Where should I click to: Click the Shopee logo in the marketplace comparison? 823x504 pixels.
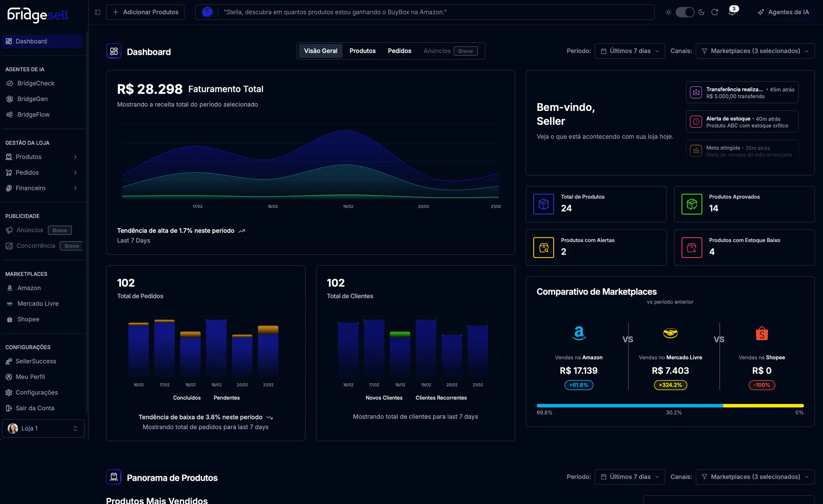point(762,333)
